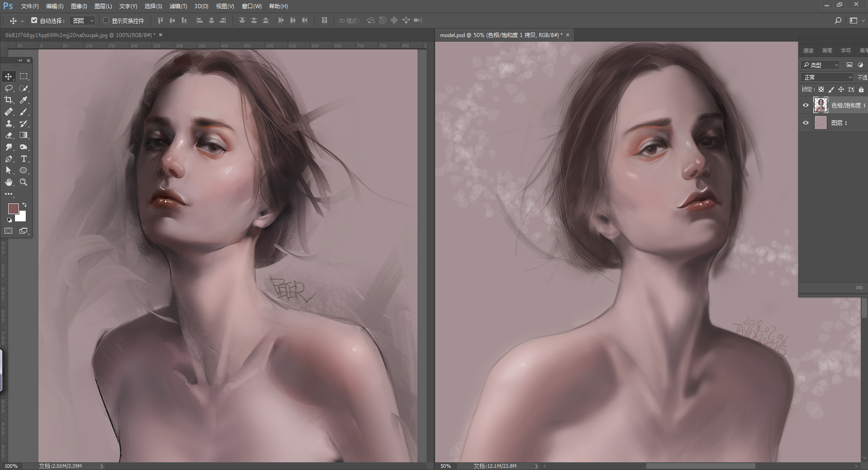Open layer filter 类型 dropdown
The width and height of the screenshot is (868, 470).
pos(820,65)
